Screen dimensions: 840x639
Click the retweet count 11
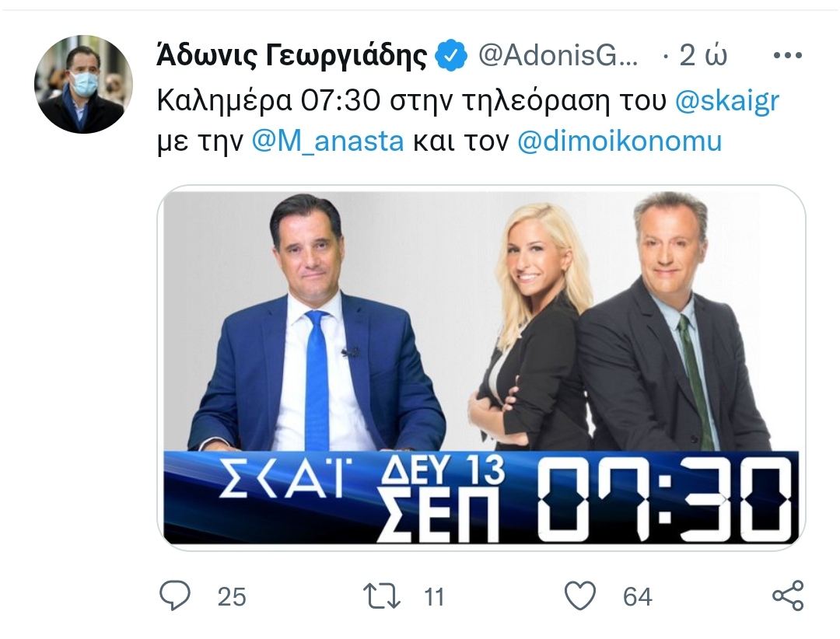[x=434, y=597]
